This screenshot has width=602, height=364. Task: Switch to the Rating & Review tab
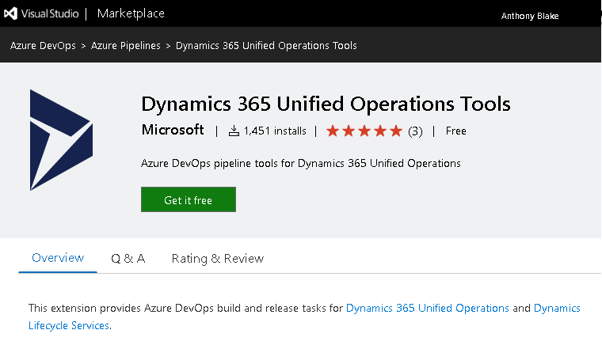[218, 258]
